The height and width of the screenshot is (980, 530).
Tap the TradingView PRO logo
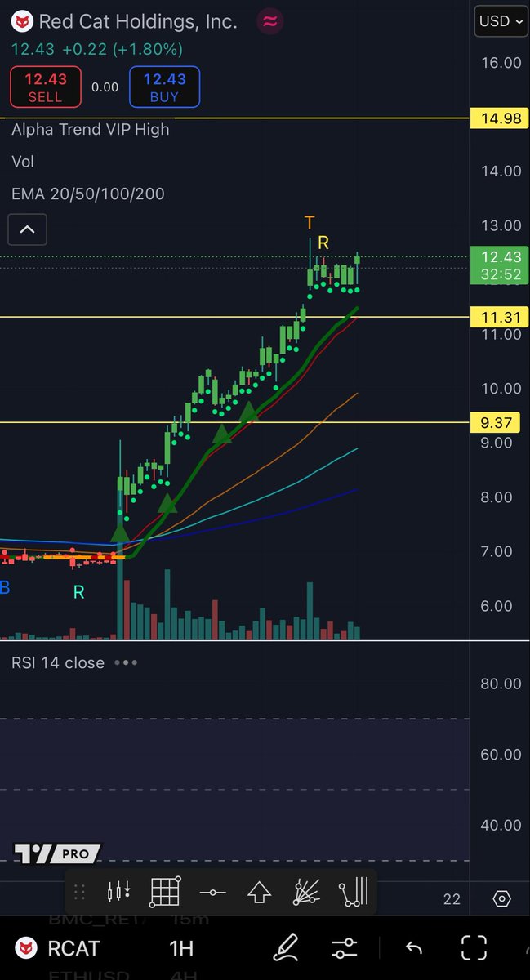[57, 853]
